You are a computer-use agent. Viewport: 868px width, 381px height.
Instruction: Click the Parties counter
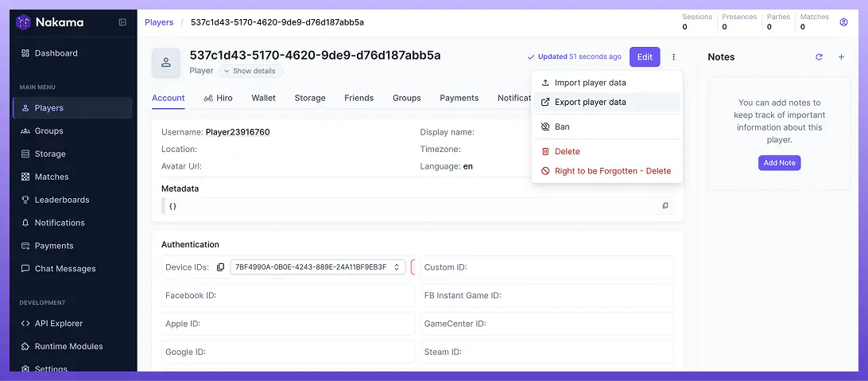(x=778, y=21)
